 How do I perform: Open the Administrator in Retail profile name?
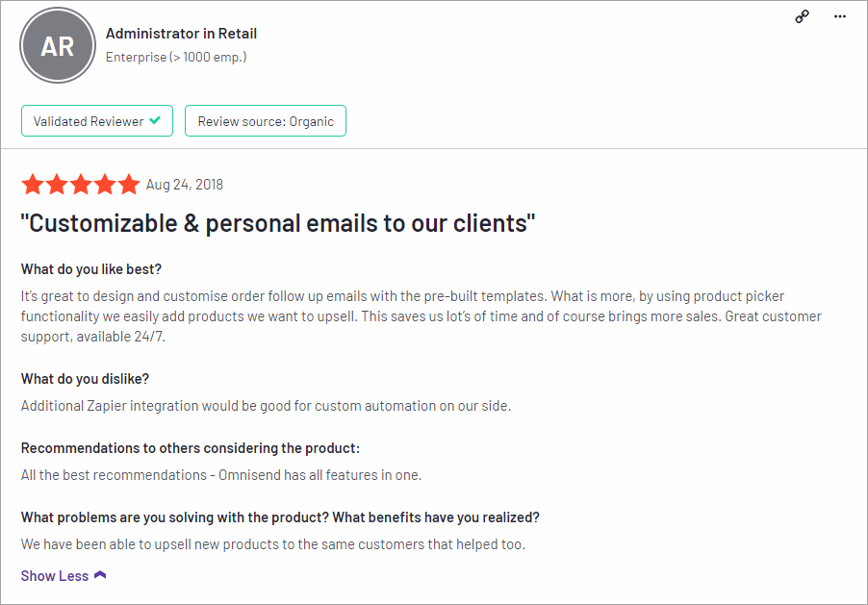(181, 34)
